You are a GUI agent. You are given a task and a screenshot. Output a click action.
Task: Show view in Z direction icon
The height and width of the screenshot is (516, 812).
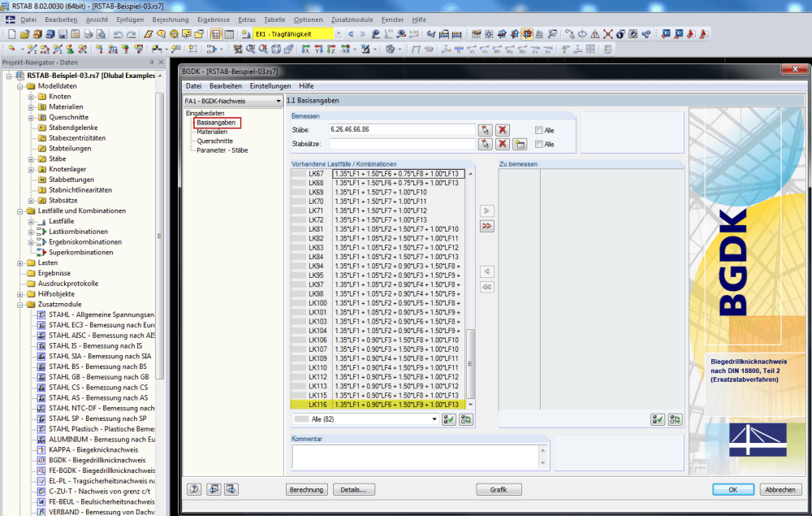pos(331,50)
